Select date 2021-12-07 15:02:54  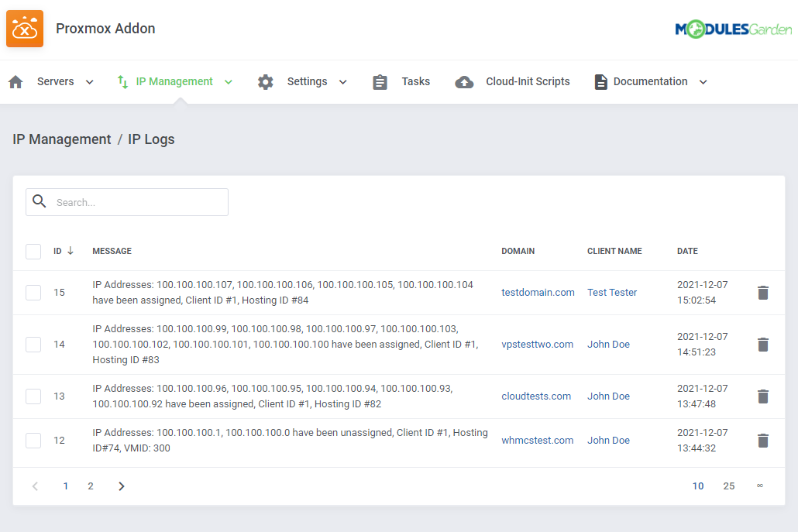[x=703, y=293]
